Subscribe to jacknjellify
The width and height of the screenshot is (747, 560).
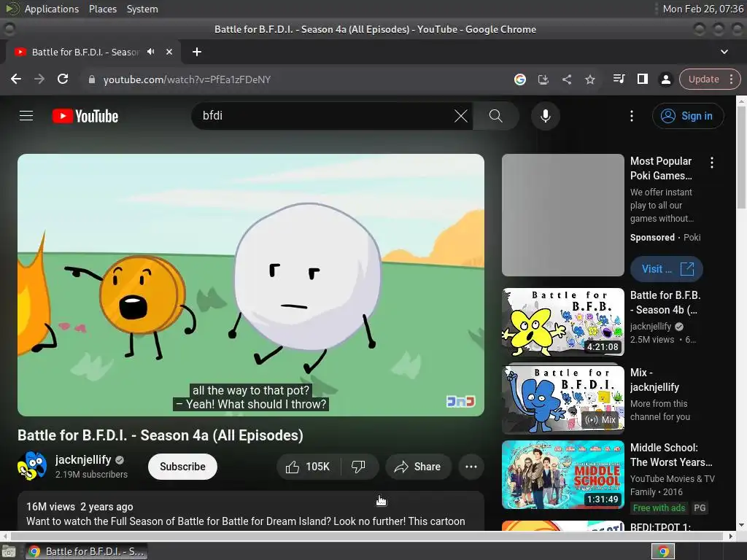(182, 467)
